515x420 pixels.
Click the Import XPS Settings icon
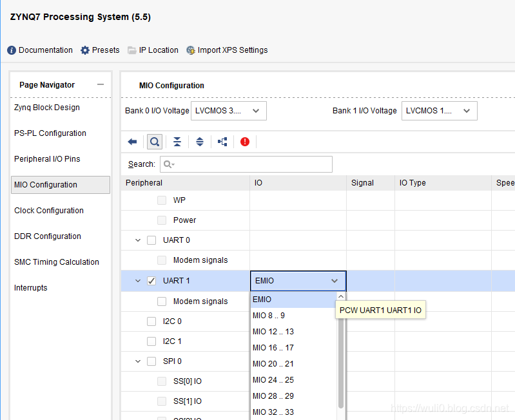click(191, 50)
